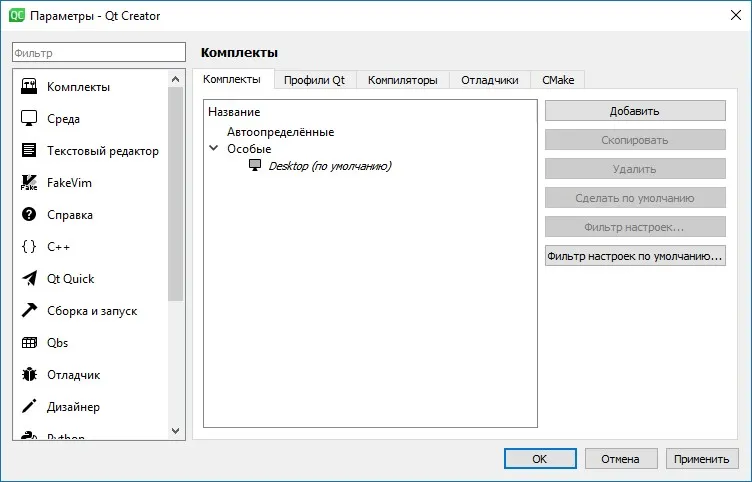
Task: Select the C++ braces icon
Action: pos(29,247)
